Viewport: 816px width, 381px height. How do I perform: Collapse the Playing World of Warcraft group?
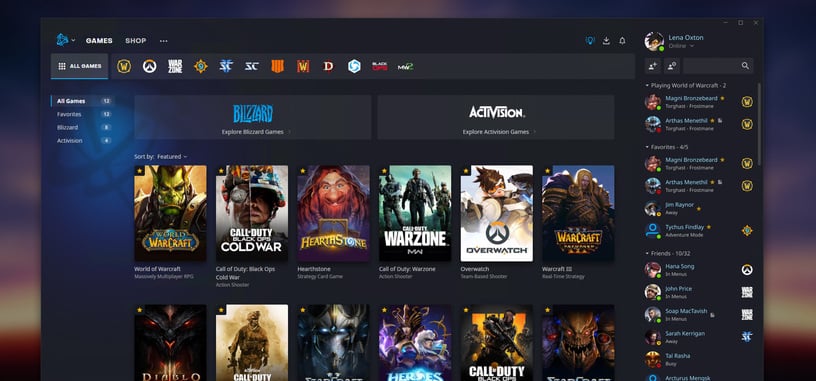point(686,85)
